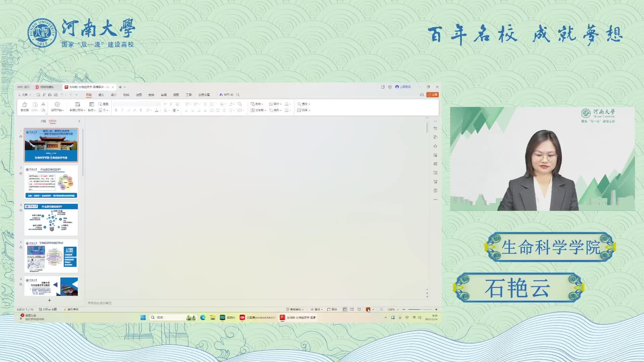644x362 pixels.
Task: Open the 工具 ribbon tab
Action: pyautogui.click(x=189, y=95)
